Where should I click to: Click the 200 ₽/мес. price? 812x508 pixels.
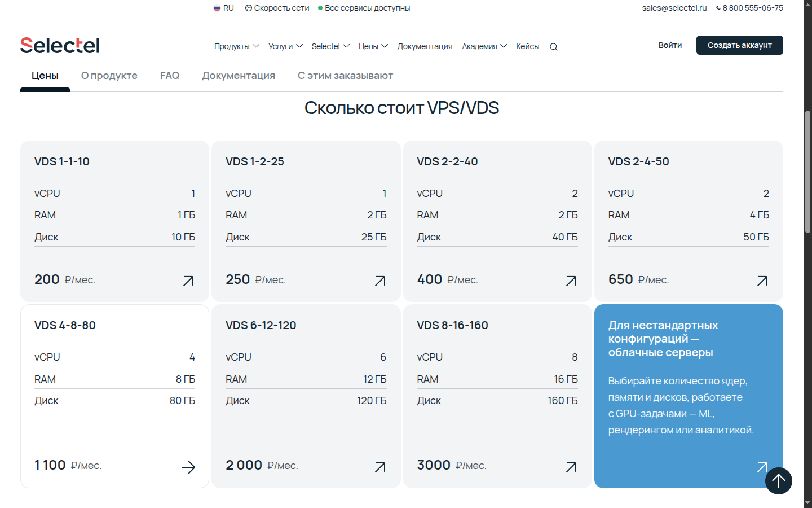click(65, 279)
